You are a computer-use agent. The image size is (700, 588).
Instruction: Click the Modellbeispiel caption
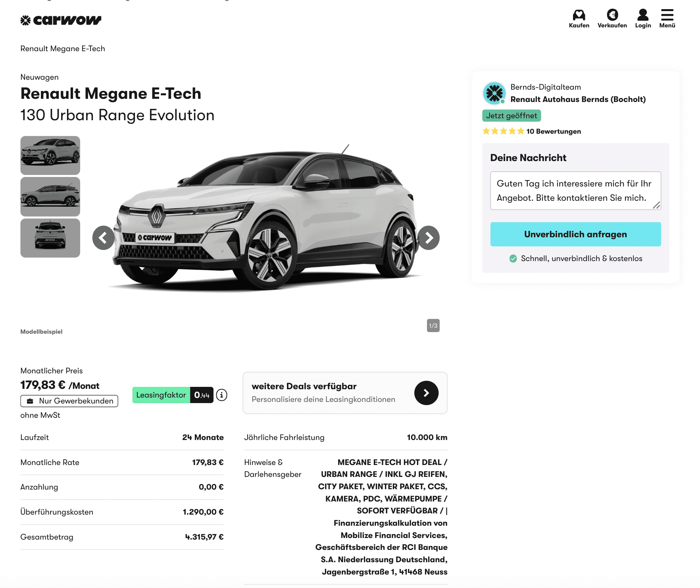tap(41, 332)
